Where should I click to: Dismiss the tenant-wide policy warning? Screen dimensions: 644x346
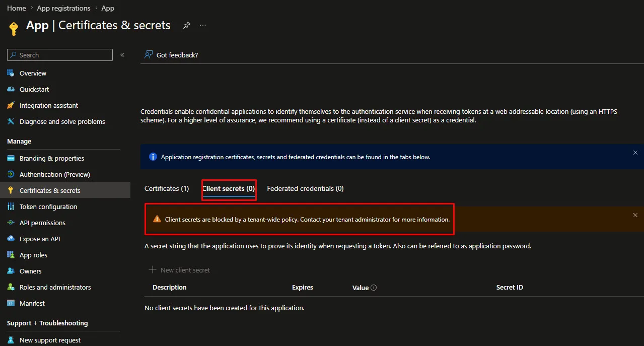click(x=635, y=215)
